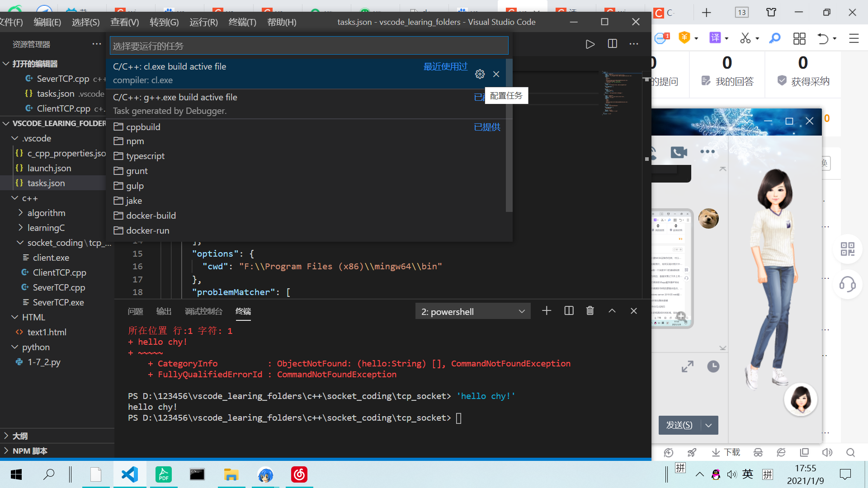
Task: Click the split terminal icon
Action: click(569, 311)
